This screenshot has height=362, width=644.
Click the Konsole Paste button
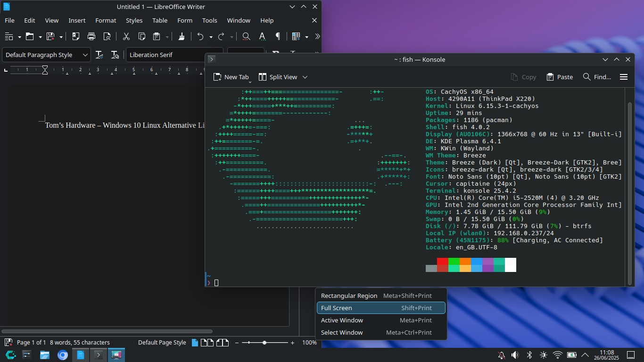pos(560,77)
